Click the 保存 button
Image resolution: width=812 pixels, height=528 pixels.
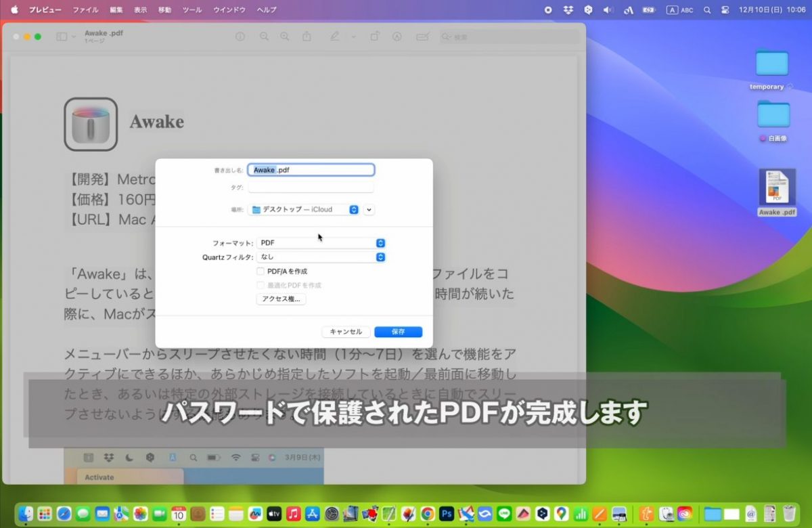[398, 332]
